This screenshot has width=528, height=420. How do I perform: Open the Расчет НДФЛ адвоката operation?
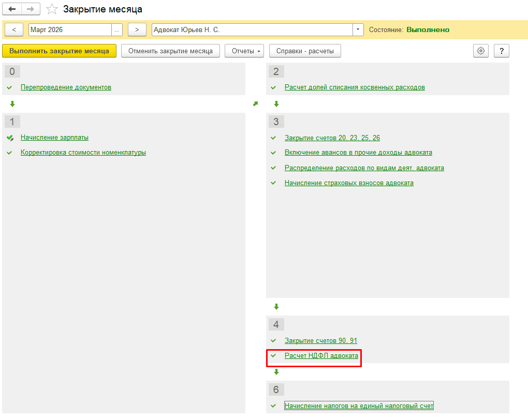click(321, 356)
